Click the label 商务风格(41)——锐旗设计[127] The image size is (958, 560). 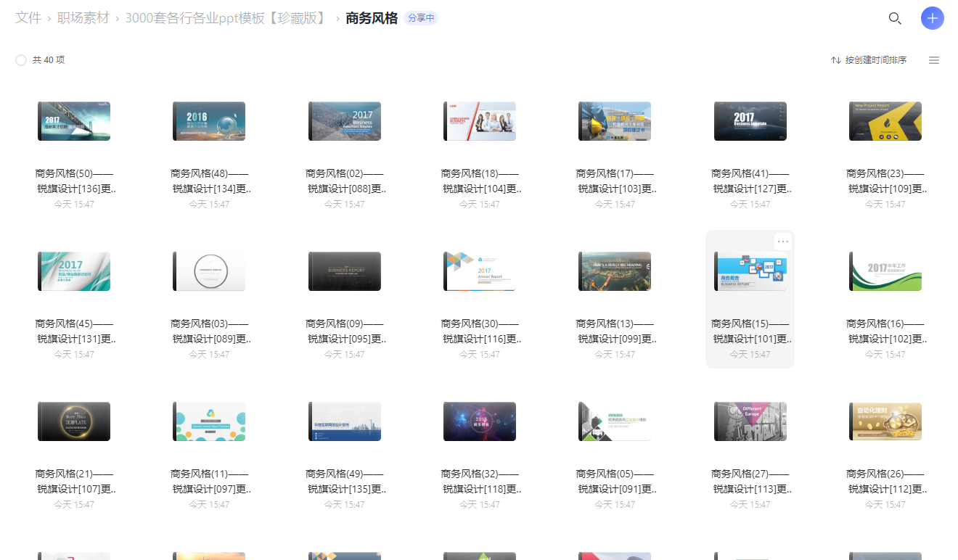click(750, 181)
